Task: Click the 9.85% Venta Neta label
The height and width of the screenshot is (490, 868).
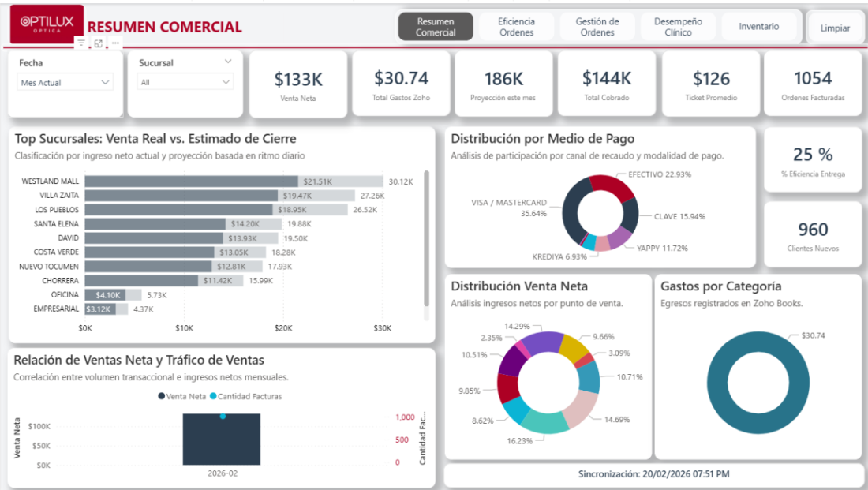Action: tap(470, 391)
